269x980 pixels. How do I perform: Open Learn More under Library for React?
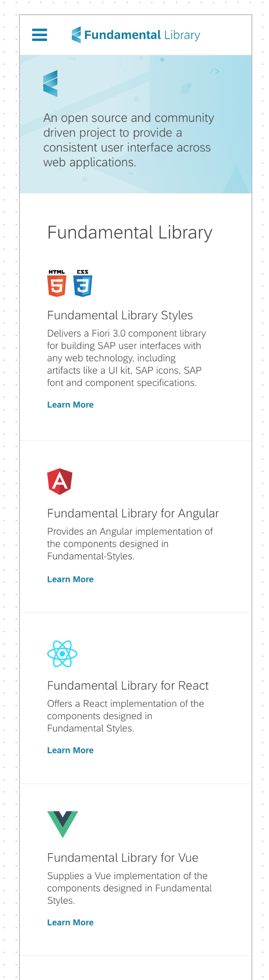click(x=70, y=750)
